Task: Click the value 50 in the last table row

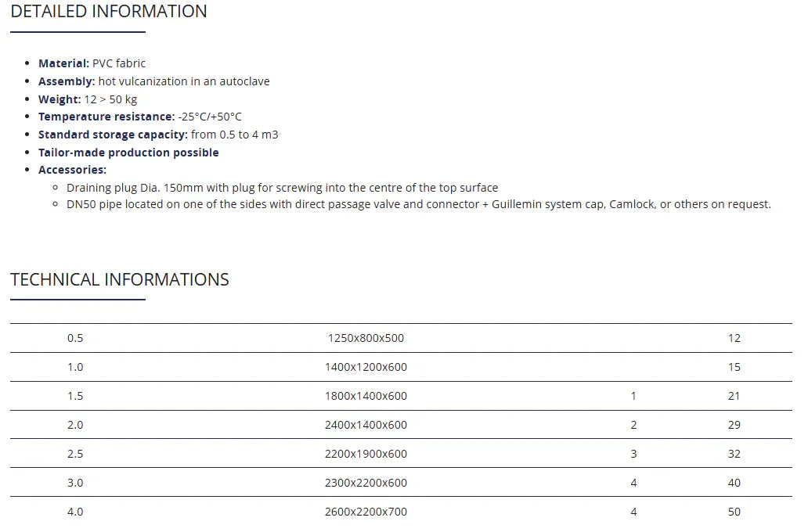Action: pos(734,512)
